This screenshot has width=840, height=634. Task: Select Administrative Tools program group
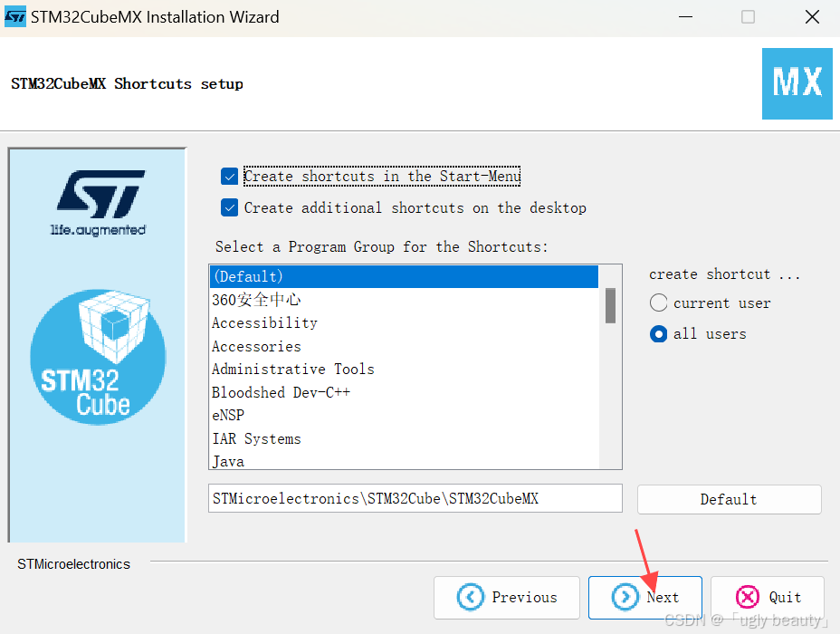(x=404, y=370)
